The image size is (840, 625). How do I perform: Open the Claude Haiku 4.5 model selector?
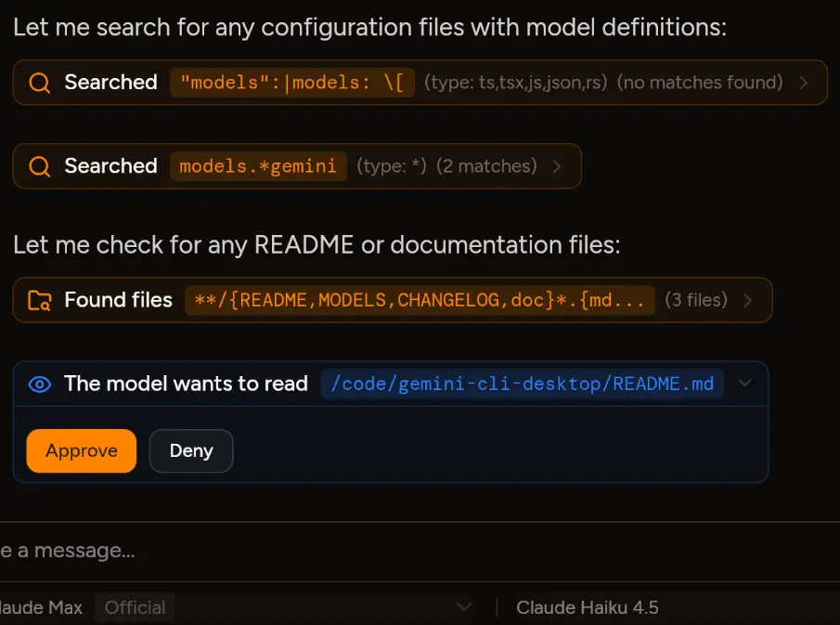pos(588,607)
